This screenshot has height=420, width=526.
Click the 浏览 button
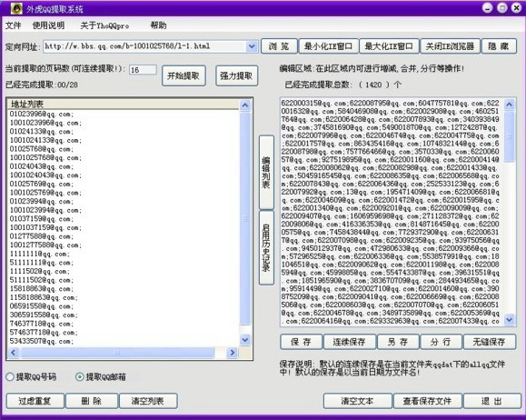pyautogui.click(x=279, y=46)
